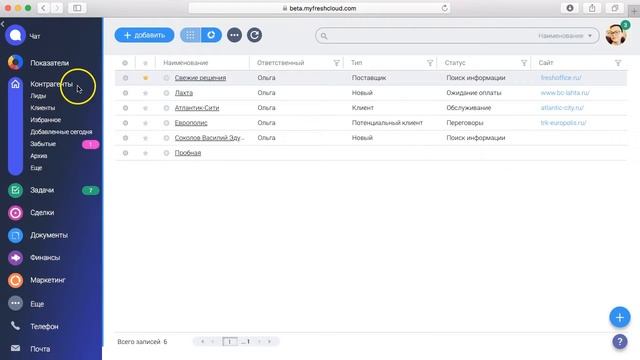The width and height of the screenshot is (640, 360).
Task: Switch to grid table view
Action: click(x=190, y=35)
